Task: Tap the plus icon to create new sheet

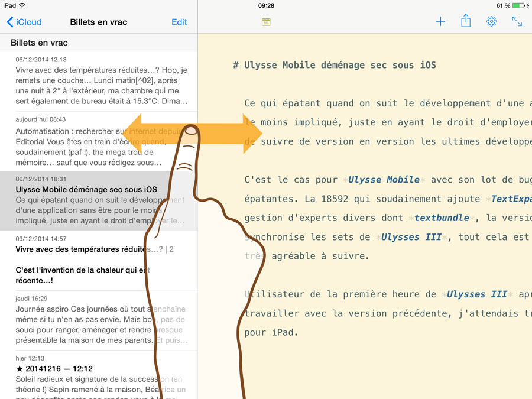Action: pos(440,22)
